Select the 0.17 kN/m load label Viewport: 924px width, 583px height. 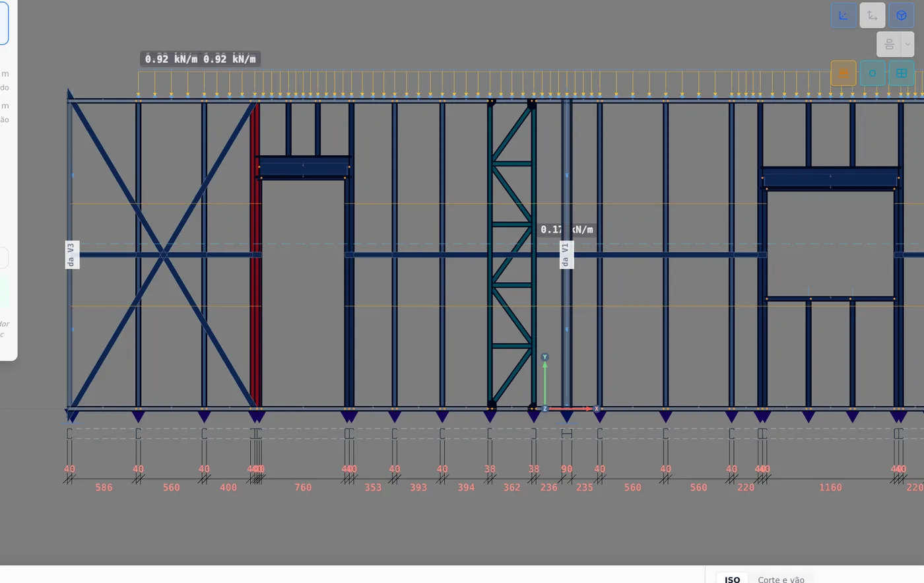(x=567, y=230)
